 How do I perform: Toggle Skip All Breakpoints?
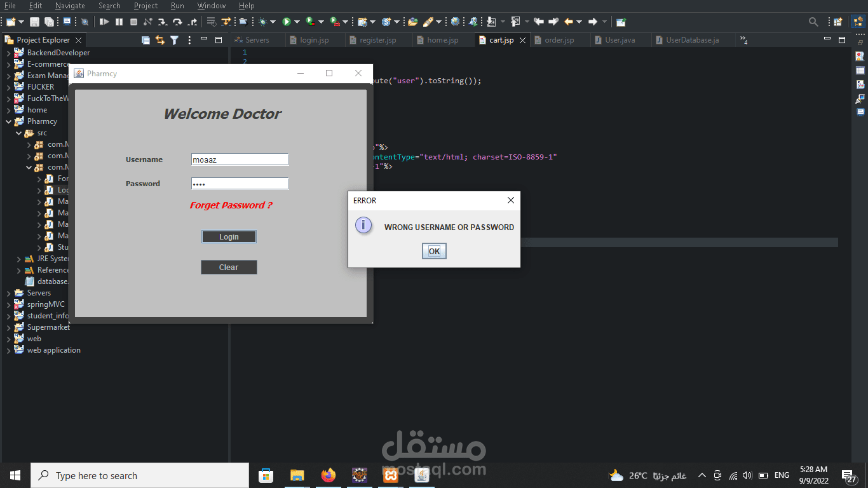tap(85, 22)
